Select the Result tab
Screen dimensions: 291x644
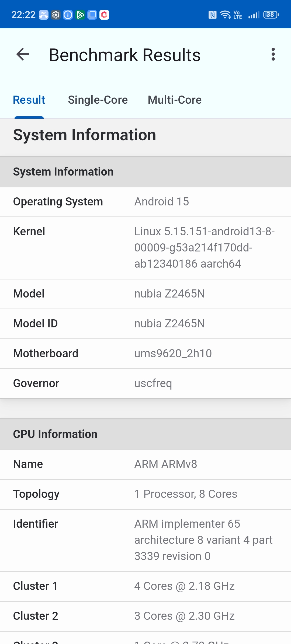pos(29,100)
